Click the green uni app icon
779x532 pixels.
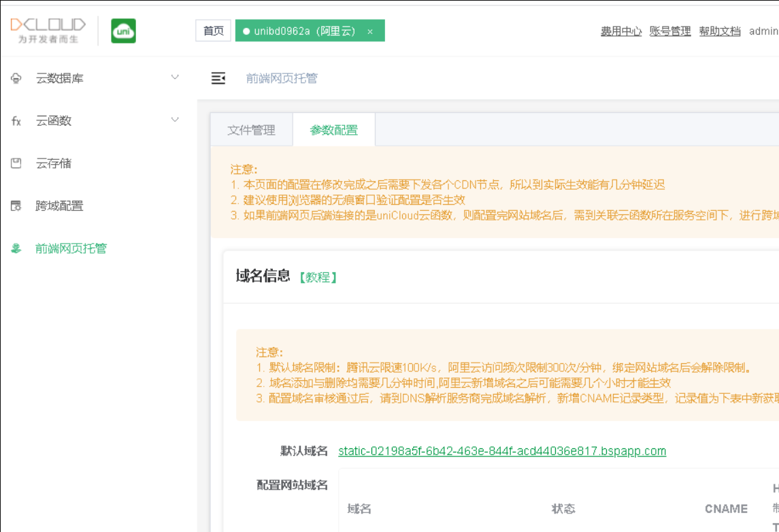pyautogui.click(x=123, y=31)
